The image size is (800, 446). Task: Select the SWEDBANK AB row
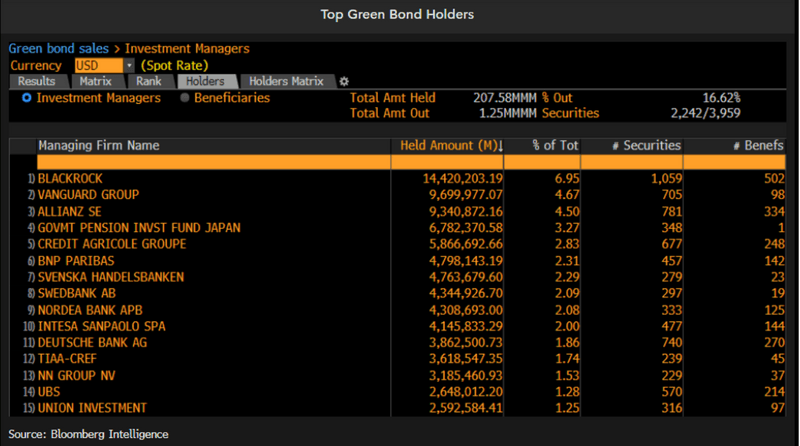click(397, 293)
